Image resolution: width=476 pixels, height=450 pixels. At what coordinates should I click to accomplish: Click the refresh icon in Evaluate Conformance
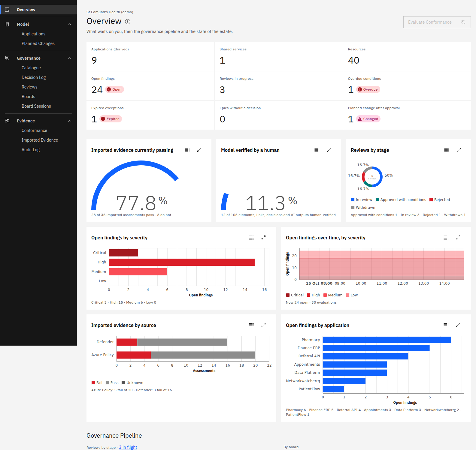pyautogui.click(x=463, y=22)
